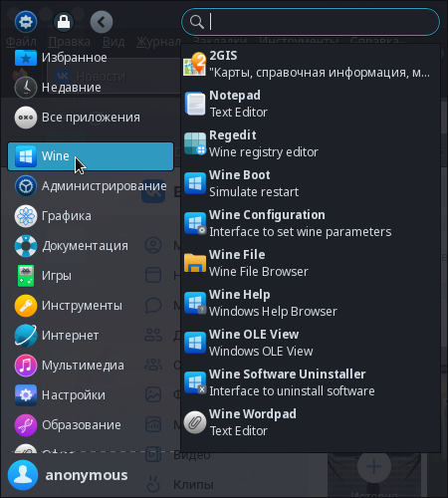Select the Образование category label
Viewport: 448px width, 498px height.
pyautogui.click(x=82, y=425)
